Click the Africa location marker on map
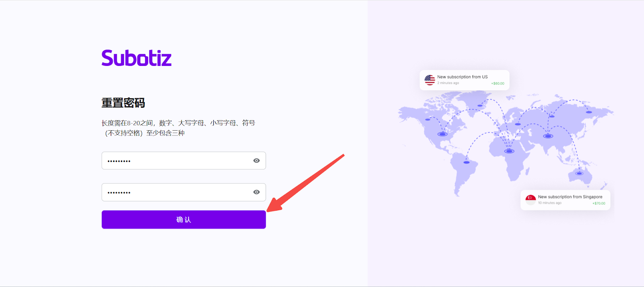This screenshot has width=644, height=287. pos(509,151)
